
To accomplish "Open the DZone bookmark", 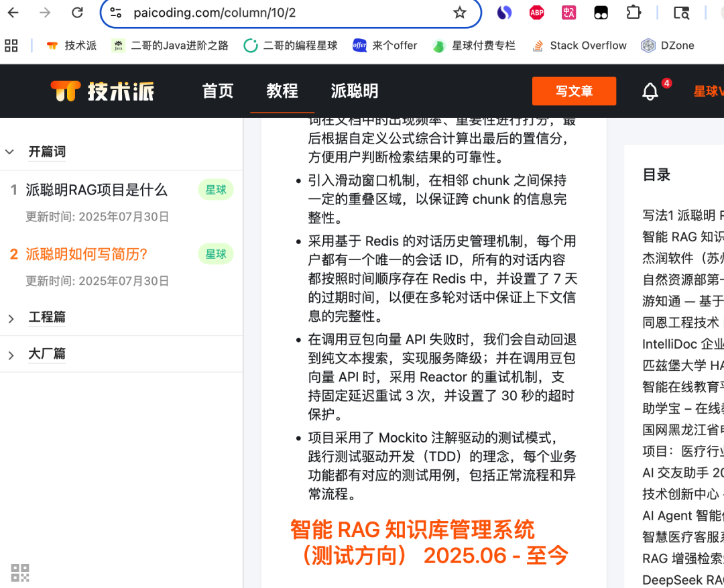I will tap(668, 46).
